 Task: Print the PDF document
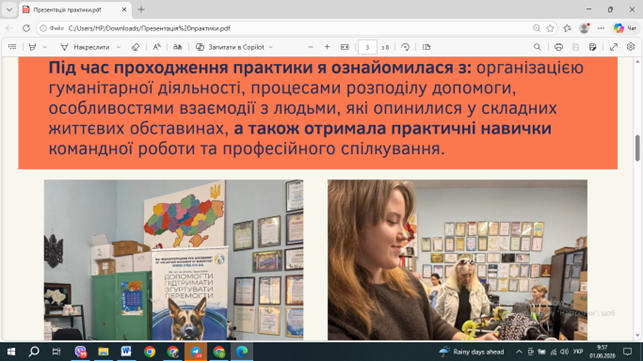coord(559,47)
